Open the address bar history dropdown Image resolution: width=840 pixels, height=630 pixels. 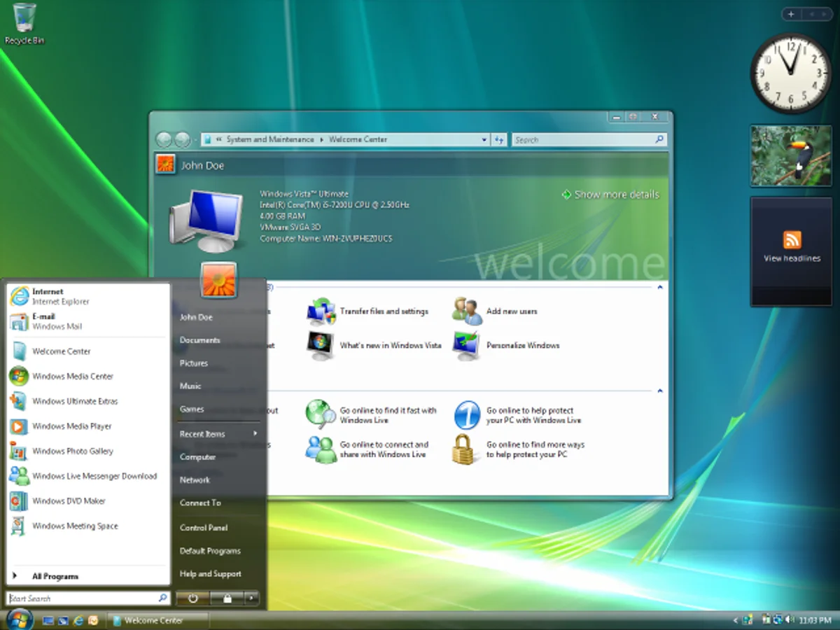(484, 139)
